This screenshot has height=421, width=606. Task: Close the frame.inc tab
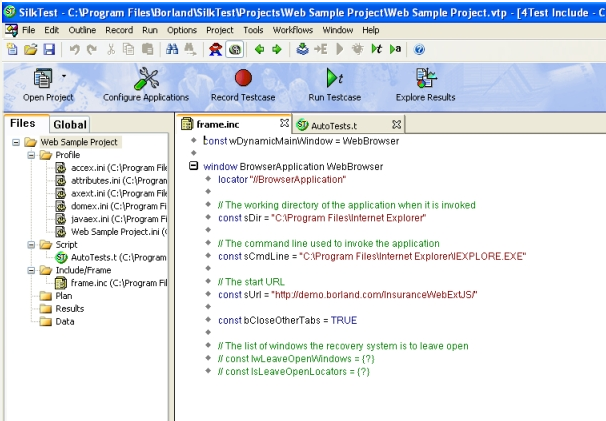[x=284, y=123]
